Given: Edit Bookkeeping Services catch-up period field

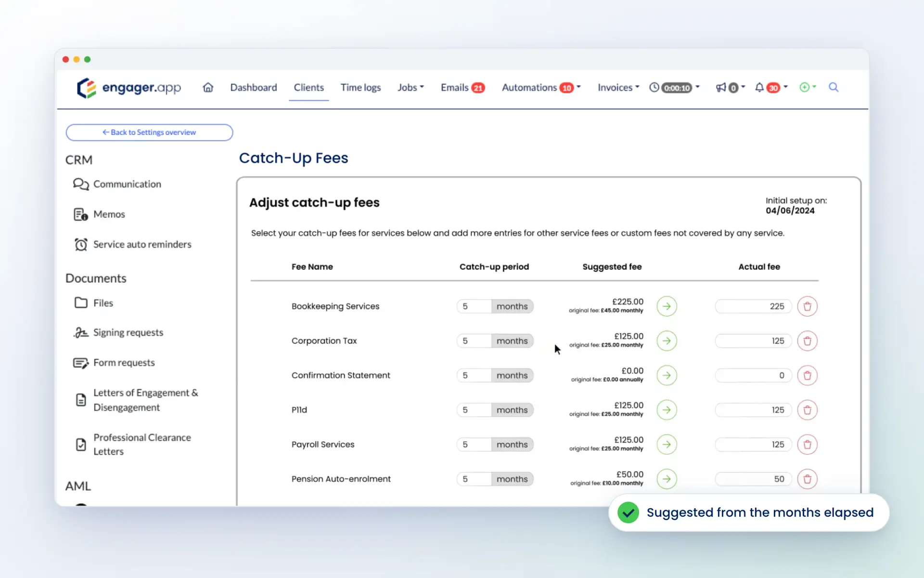Looking at the screenshot, I should pos(474,306).
